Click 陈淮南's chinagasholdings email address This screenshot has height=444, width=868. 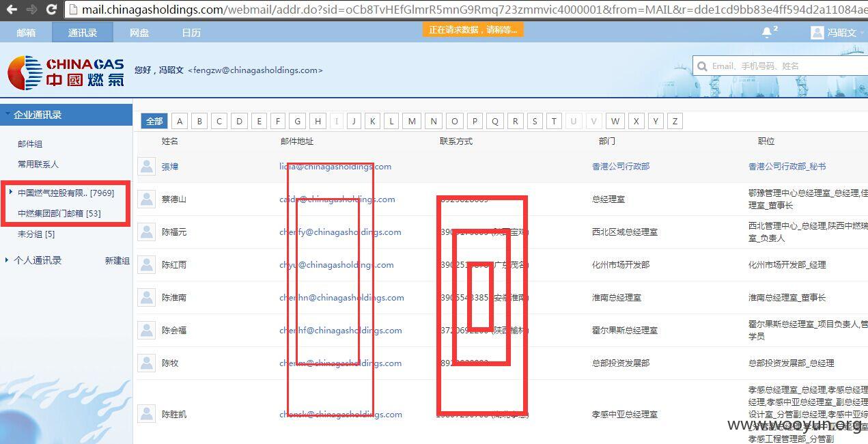coord(341,298)
